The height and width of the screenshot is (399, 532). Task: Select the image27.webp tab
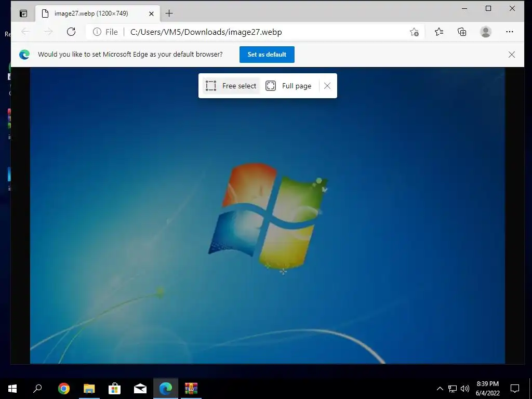click(x=97, y=14)
